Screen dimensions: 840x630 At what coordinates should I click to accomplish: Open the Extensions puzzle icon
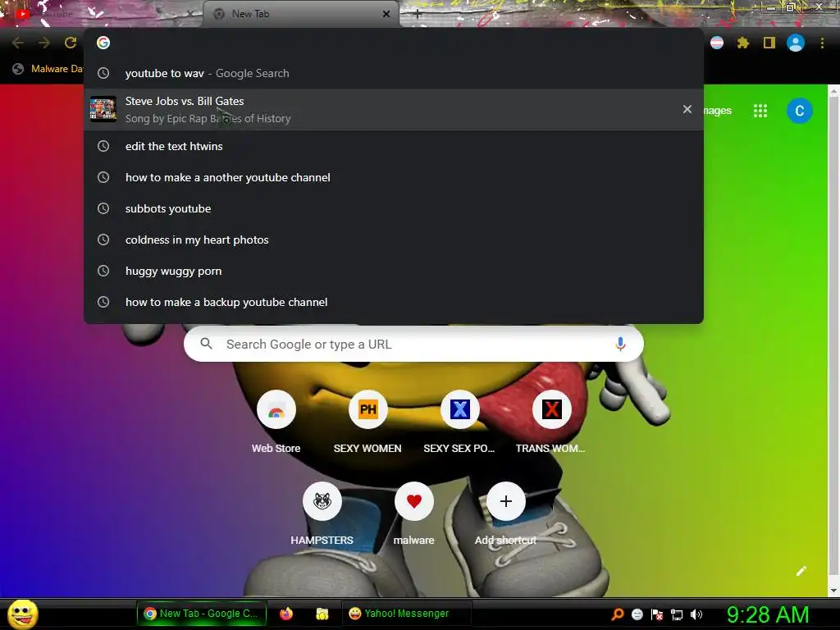[x=742, y=43]
